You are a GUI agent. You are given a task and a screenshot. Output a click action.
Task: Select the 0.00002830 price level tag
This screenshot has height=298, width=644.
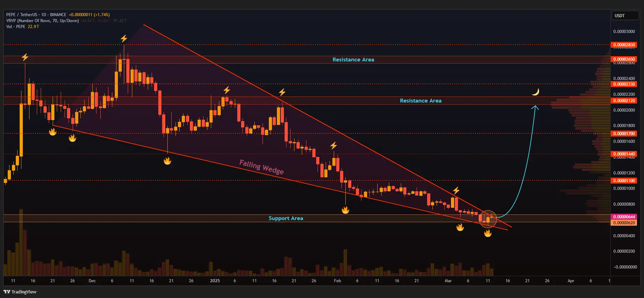(624, 45)
